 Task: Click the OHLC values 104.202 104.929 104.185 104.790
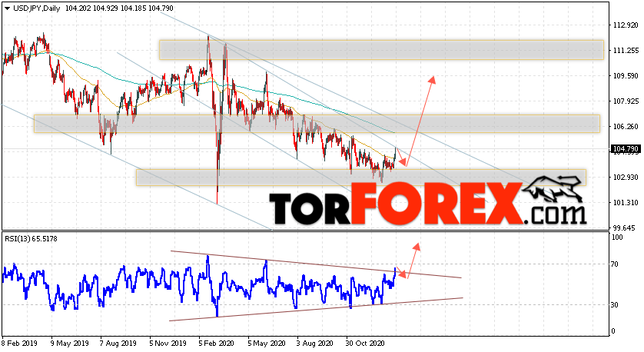(119, 8)
